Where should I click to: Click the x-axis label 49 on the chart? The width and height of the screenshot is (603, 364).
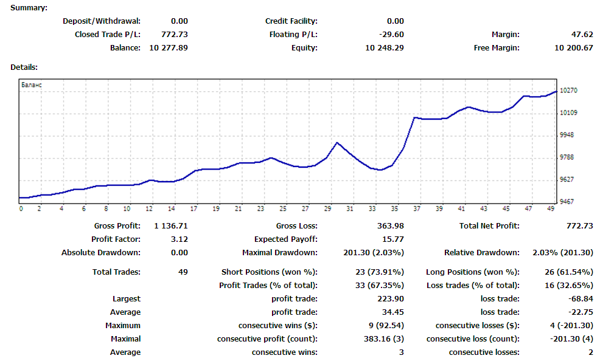pyautogui.click(x=551, y=209)
